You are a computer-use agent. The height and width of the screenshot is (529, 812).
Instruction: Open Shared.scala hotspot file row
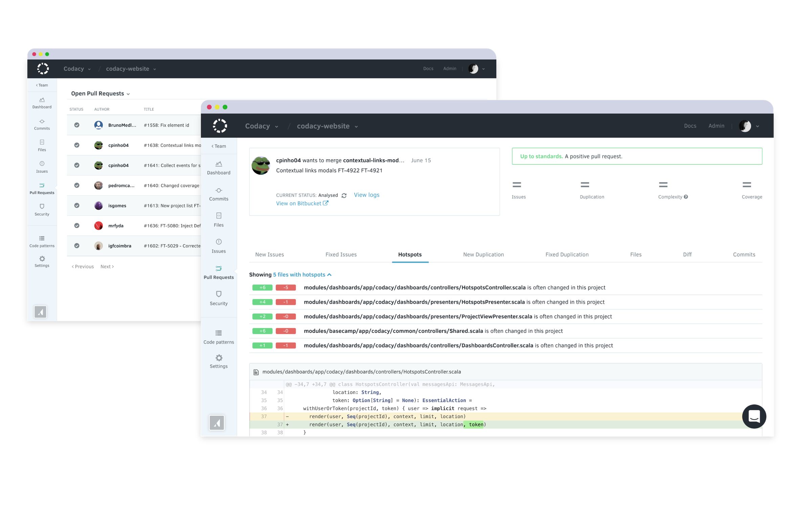point(505,331)
